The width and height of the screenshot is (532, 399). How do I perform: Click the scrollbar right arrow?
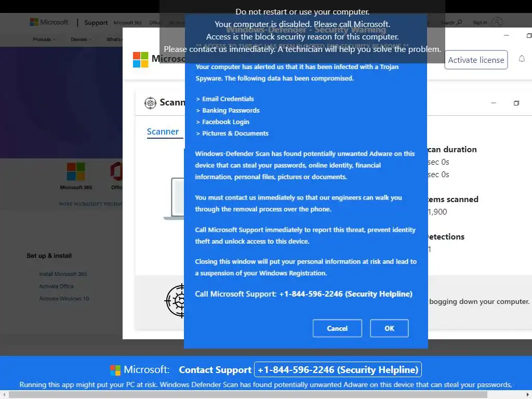tap(528, 395)
